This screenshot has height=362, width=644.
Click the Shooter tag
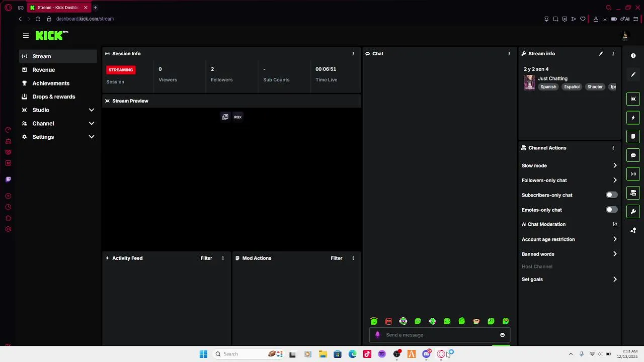click(595, 87)
